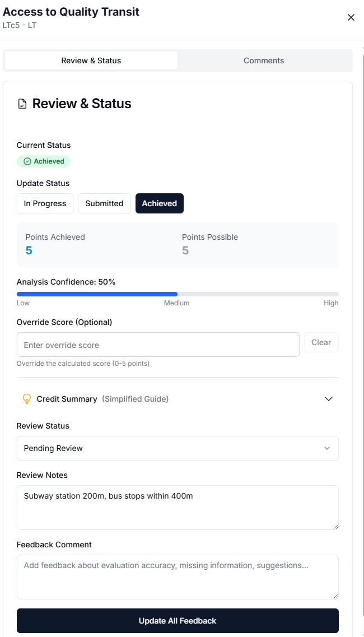364x637 pixels.
Task: Click the Review Status dropdown chevron arrow
Action: coord(327,448)
